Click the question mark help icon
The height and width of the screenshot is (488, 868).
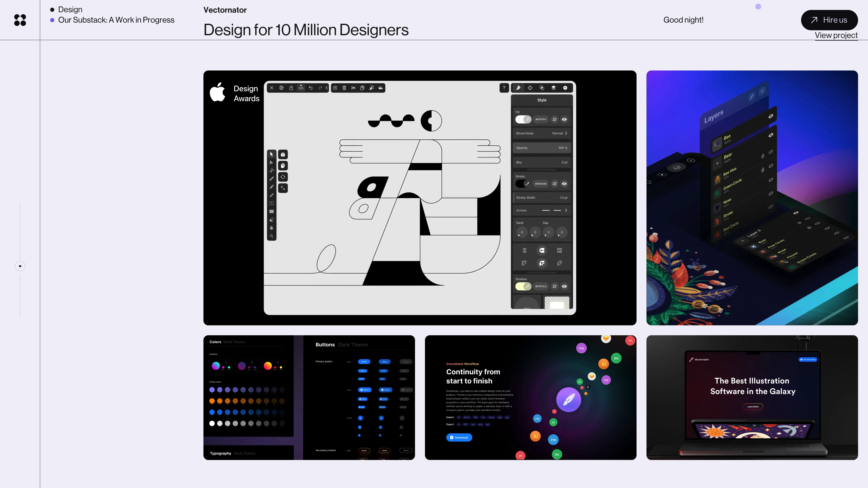504,88
